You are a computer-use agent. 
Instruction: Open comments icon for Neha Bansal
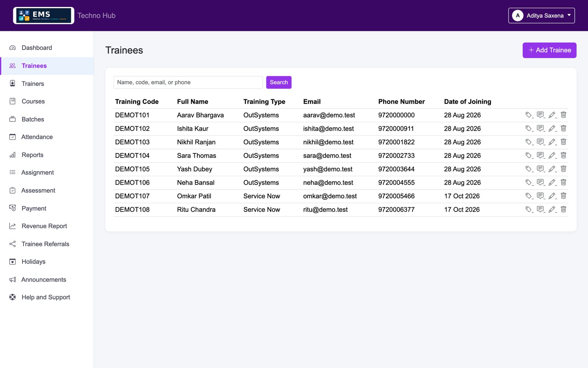[x=540, y=183]
